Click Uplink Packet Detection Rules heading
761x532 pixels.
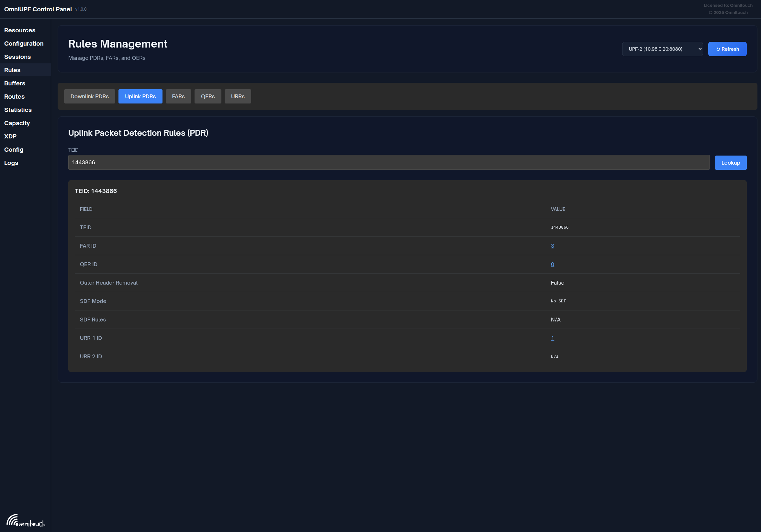point(138,133)
